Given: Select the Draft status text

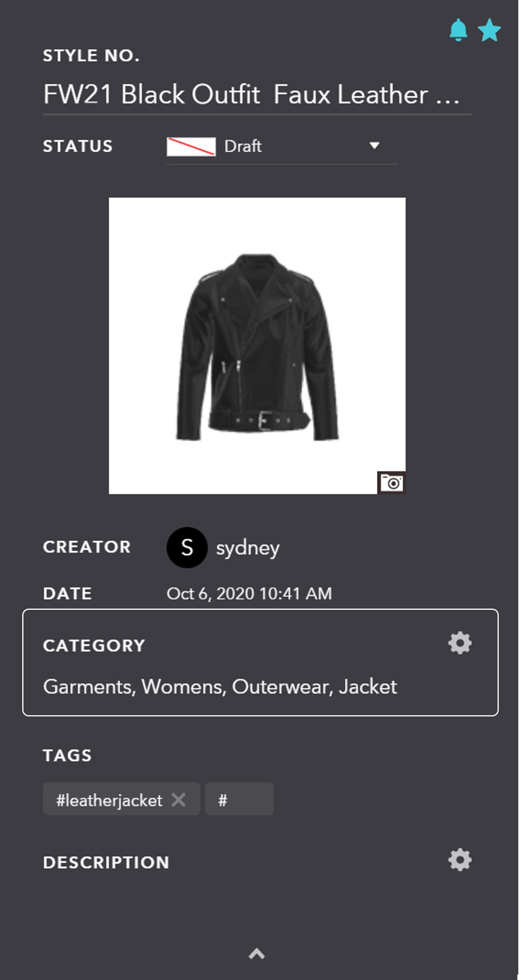Looking at the screenshot, I should (x=243, y=146).
